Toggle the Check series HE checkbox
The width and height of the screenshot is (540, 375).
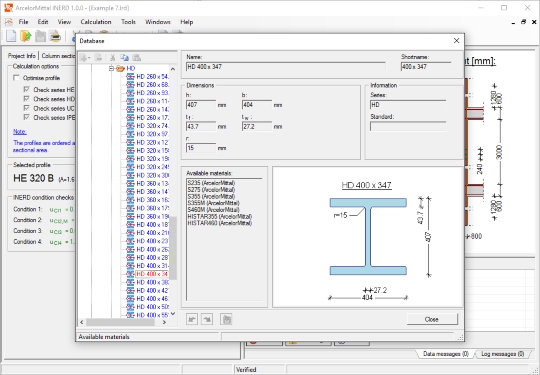[27, 90]
